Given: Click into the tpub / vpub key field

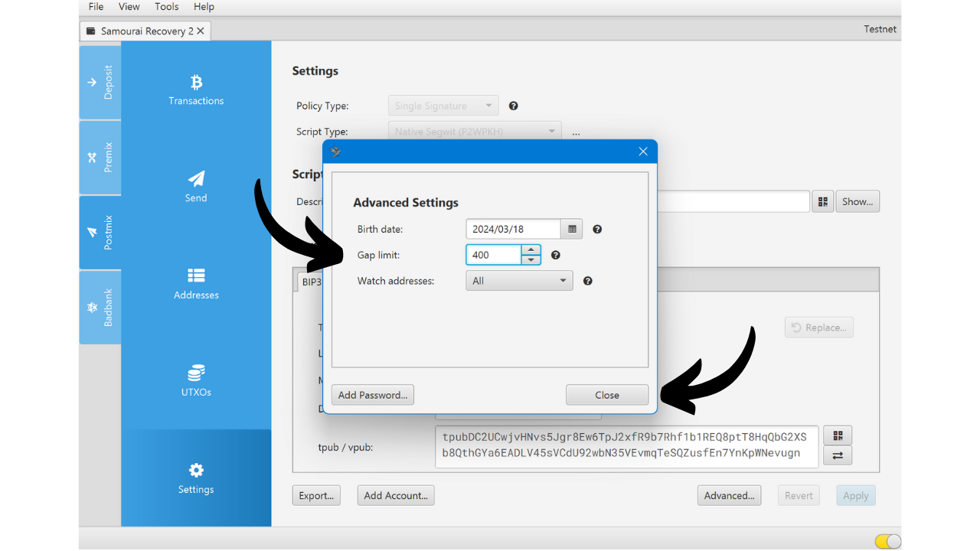Looking at the screenshot, I should click(x=627, y=446).
